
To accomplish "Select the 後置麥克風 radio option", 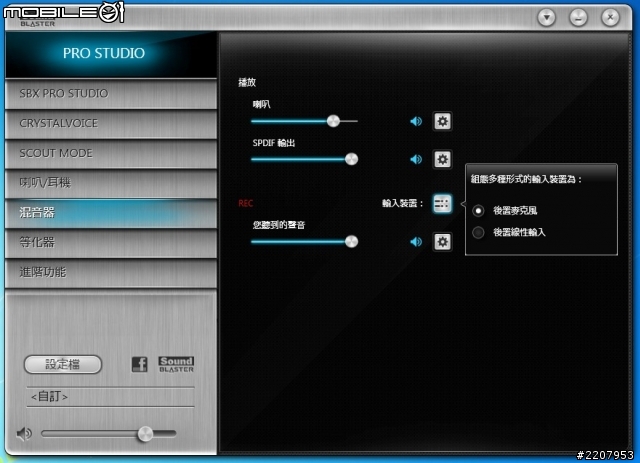I will pos(478,211).
